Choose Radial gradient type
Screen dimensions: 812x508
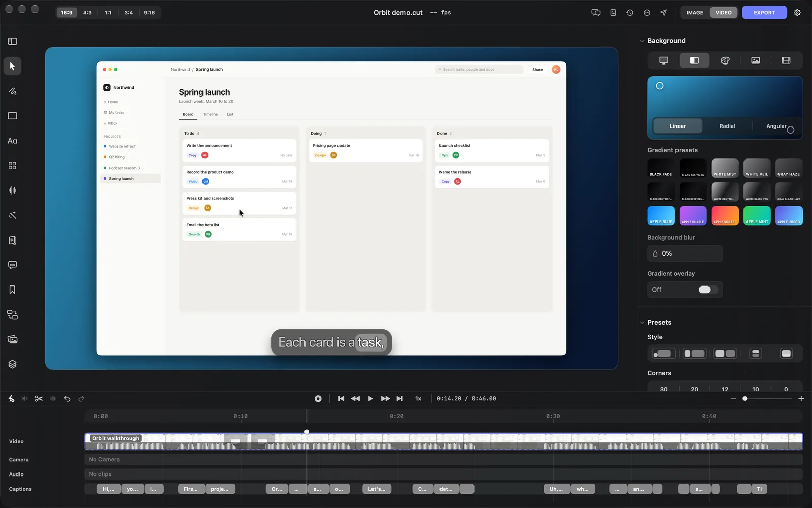click(x=727, y=126)
